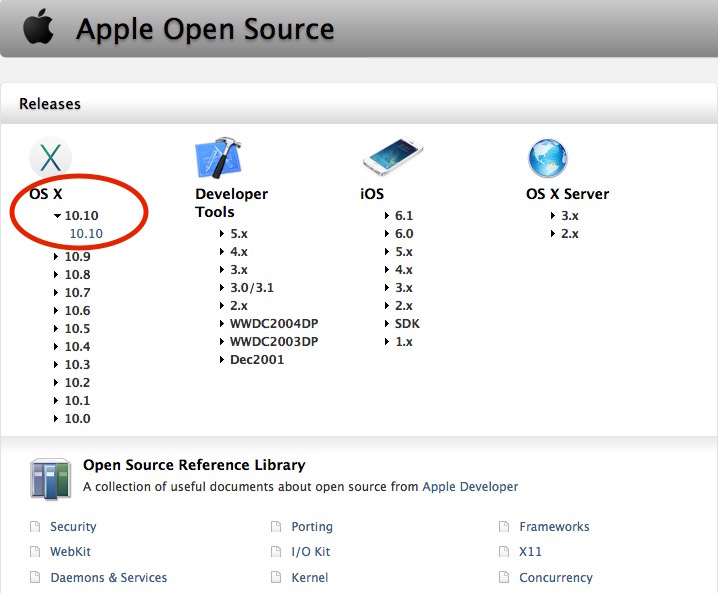Click the Developer Tools heading
This screenshot has height=593, width=718.
[231, 203]
